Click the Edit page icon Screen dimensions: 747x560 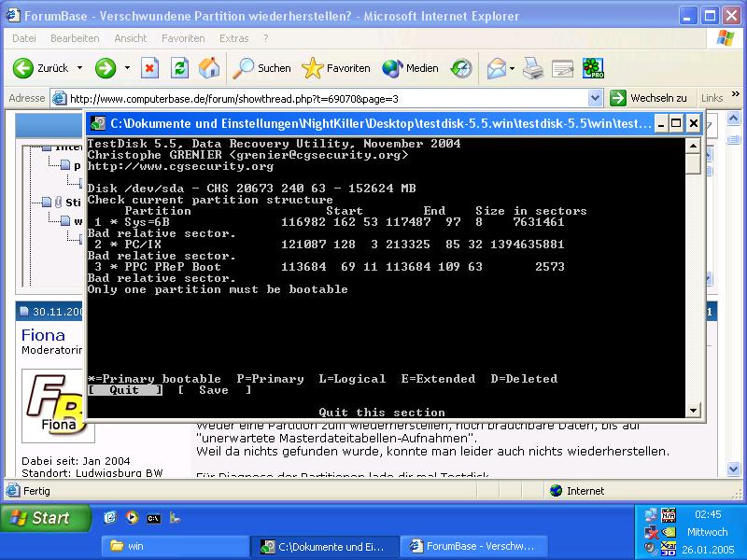point(563,68)
